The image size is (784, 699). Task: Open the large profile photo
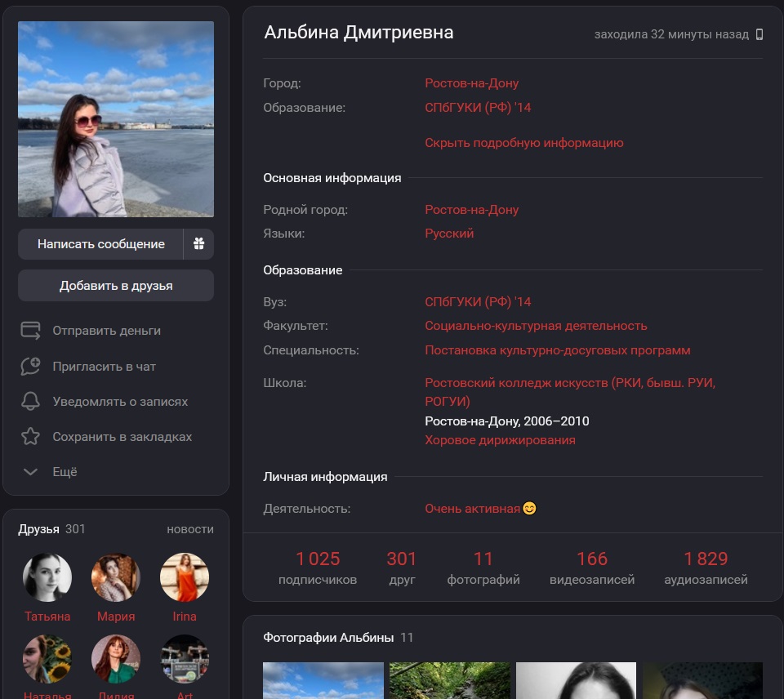(116, 119)
